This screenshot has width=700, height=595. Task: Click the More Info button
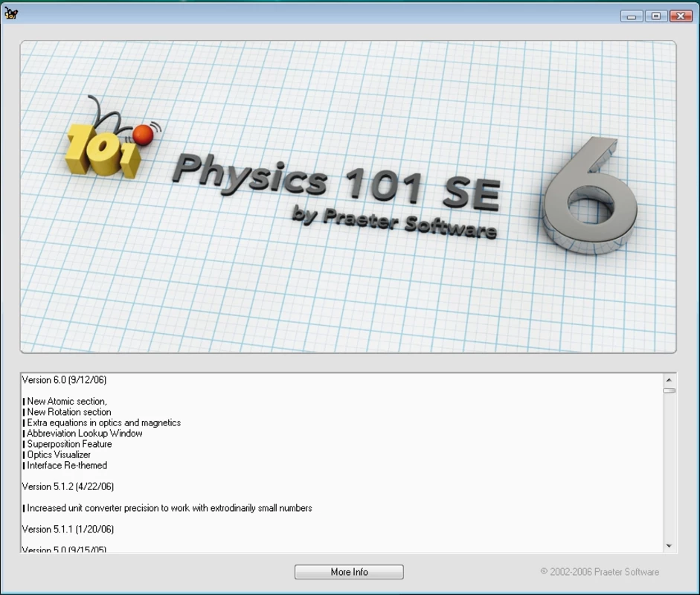click(x=349, y=572)
